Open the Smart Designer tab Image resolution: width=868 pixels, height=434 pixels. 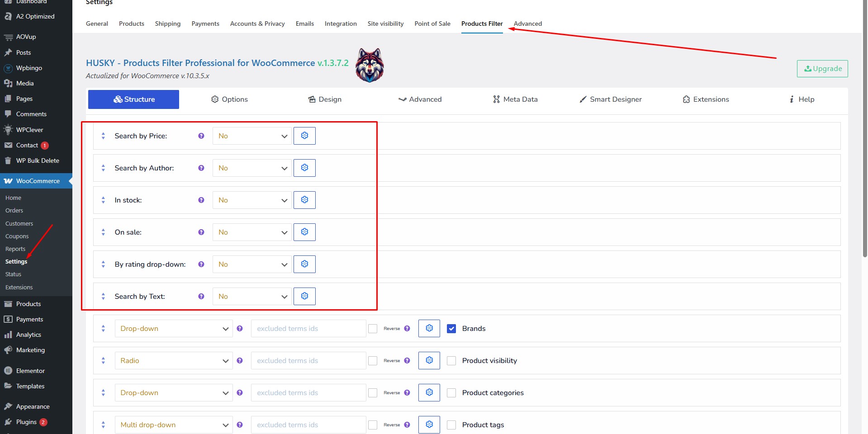pyautogui.click(x=611, y=99)
